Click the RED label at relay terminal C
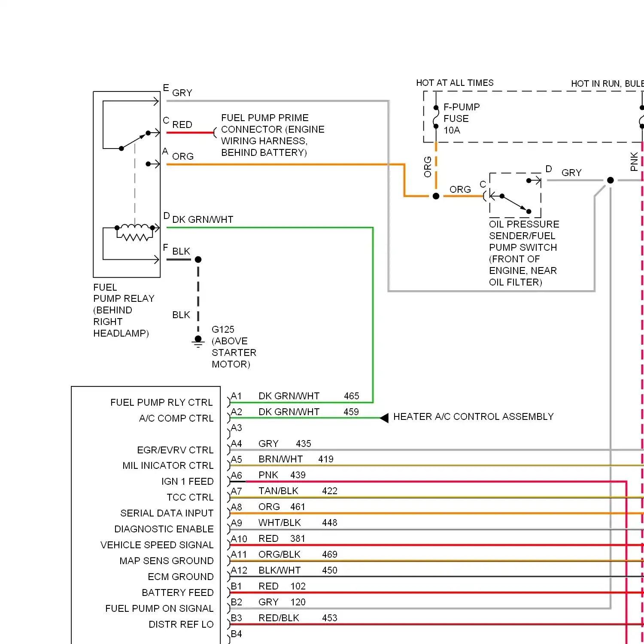Image resolution: width=644 pixels, height=644 pixels. [x=182, y=125]
